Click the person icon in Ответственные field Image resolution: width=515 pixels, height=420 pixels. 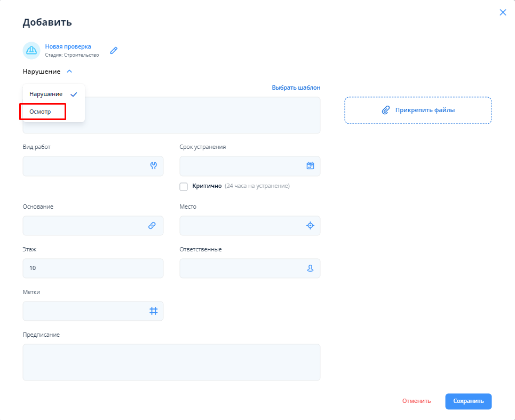coord(310,268)
